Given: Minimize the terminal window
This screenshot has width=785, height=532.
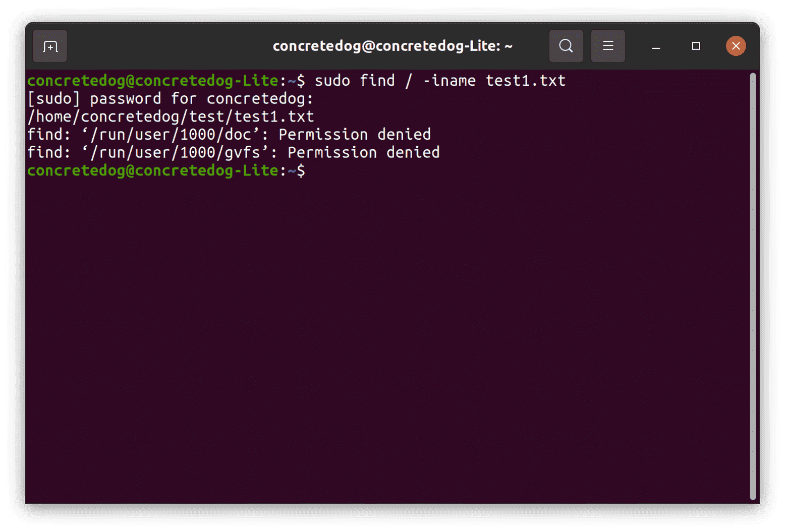Looking at the screenshot, I should pos(656,46).
